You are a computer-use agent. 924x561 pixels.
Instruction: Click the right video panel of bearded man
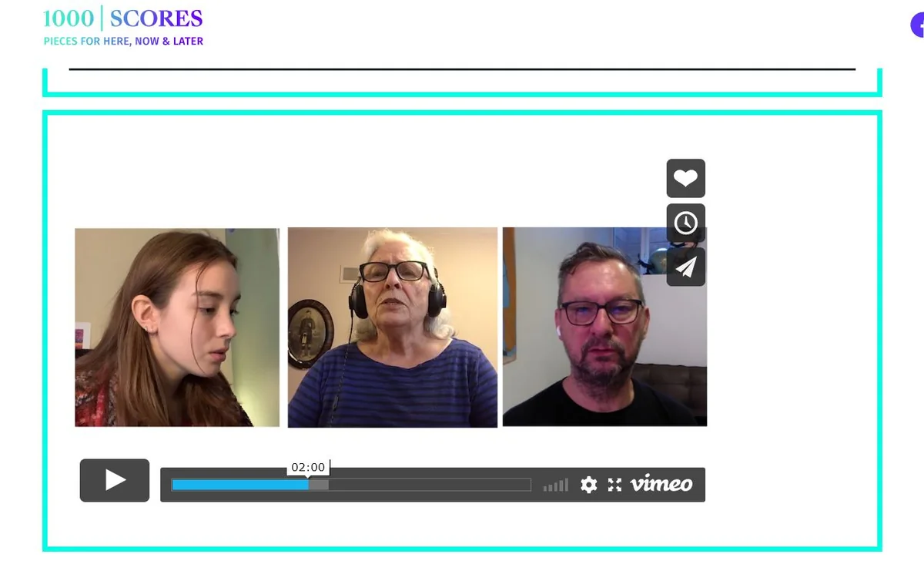[x=604, y=327]
